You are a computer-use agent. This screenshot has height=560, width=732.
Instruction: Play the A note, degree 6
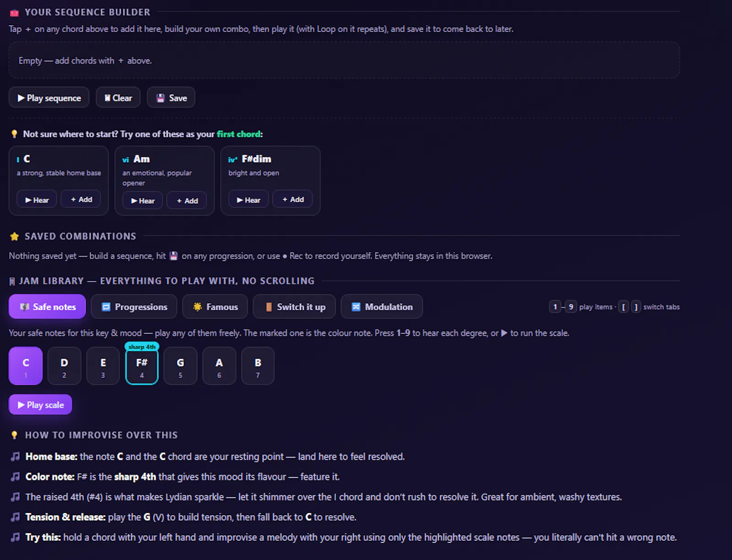tap(219, 366)
